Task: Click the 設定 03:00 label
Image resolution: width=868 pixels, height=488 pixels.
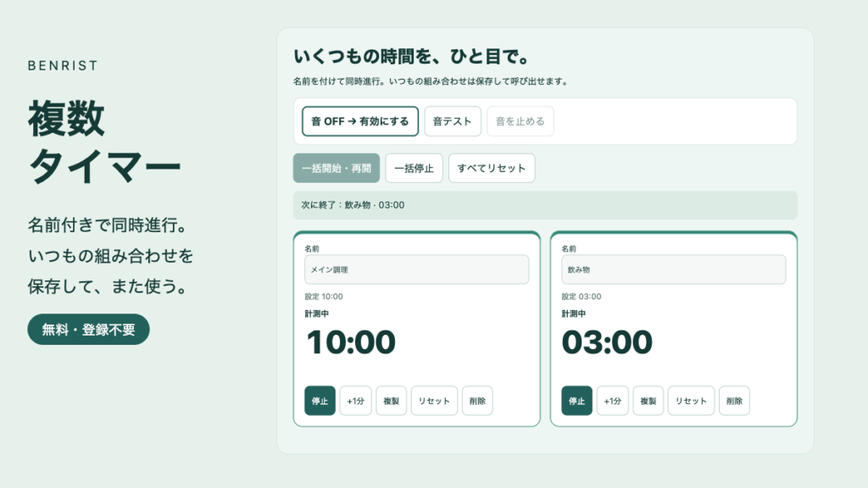Action: (x=581, y=297)
